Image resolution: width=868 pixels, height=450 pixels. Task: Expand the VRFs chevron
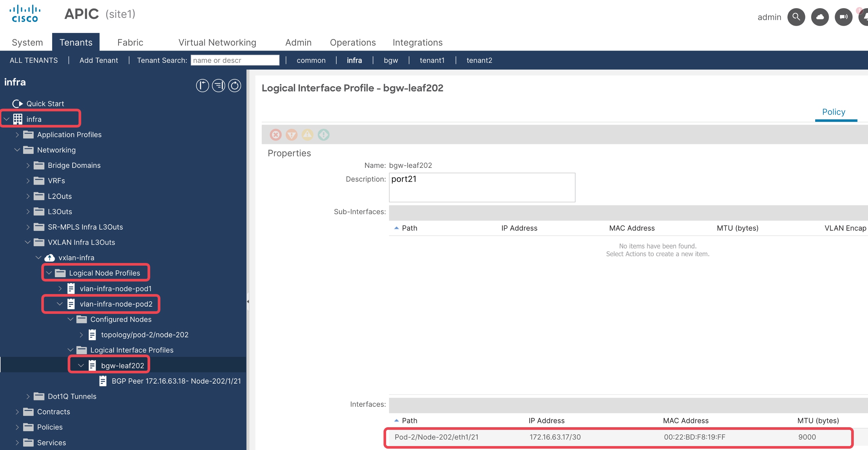(x=28, y=181)
